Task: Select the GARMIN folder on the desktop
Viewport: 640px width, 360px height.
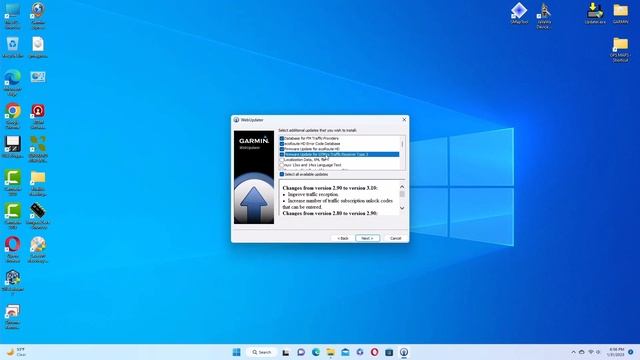Action: click(x=620, y=13)
